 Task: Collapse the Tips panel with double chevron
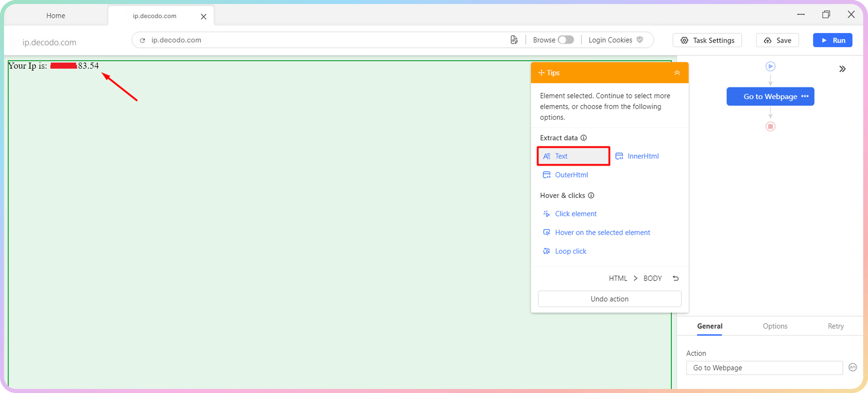pyautogui.click(x=677, y=73)
